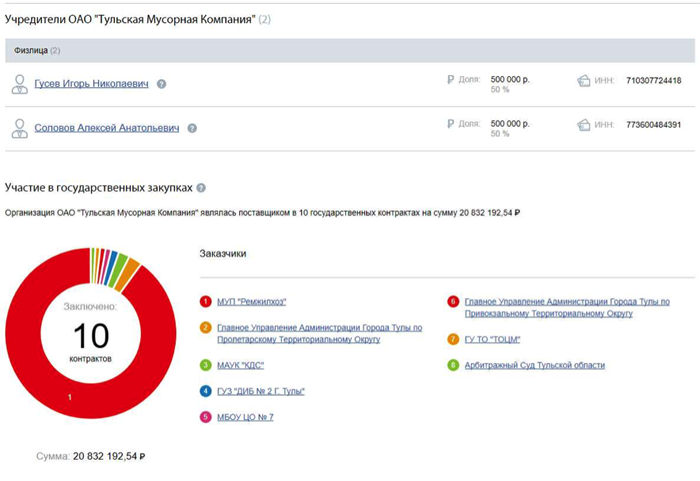
Task: Click ИНН icon in Гусев row
Action: [x=585, y=81]
